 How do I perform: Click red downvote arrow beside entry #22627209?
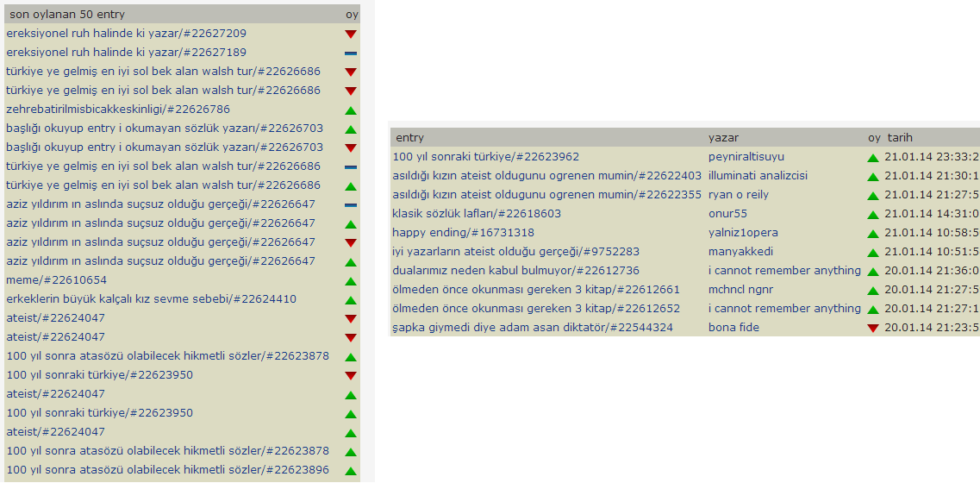(x=350, y=34)
